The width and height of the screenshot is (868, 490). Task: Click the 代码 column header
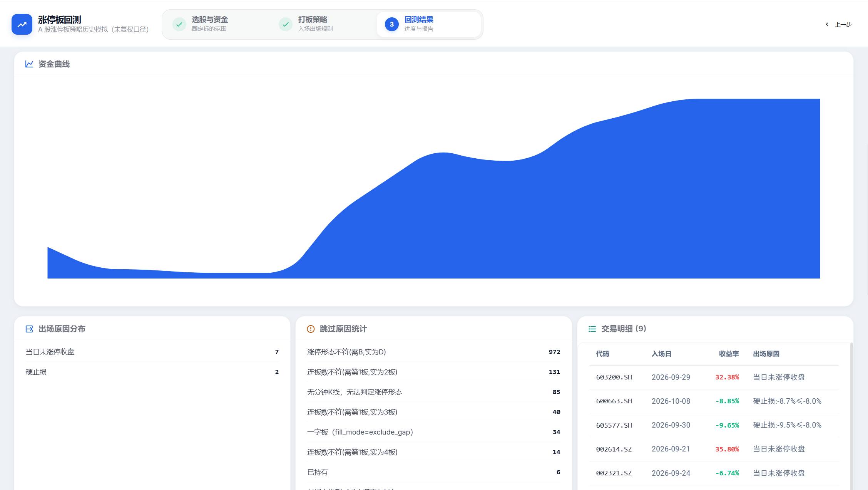tap(602, 354)
